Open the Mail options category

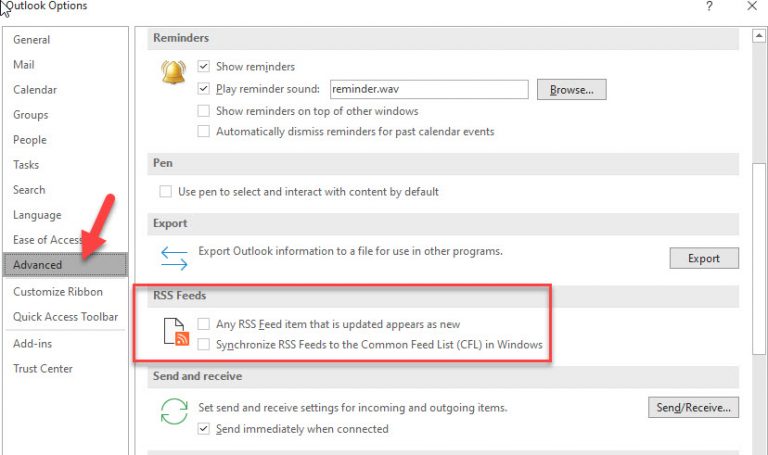click(x=24, y=65)
